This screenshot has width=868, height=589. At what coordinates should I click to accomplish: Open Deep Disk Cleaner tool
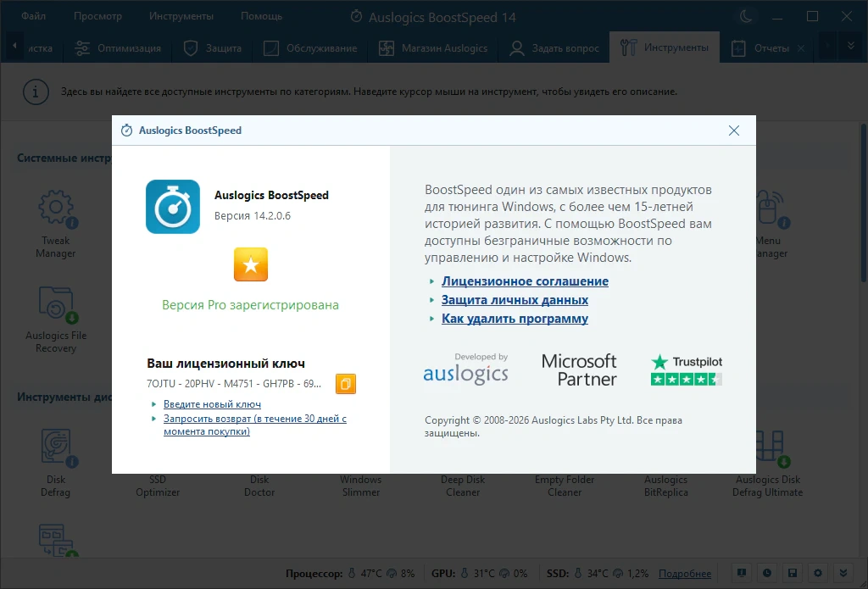463,486
